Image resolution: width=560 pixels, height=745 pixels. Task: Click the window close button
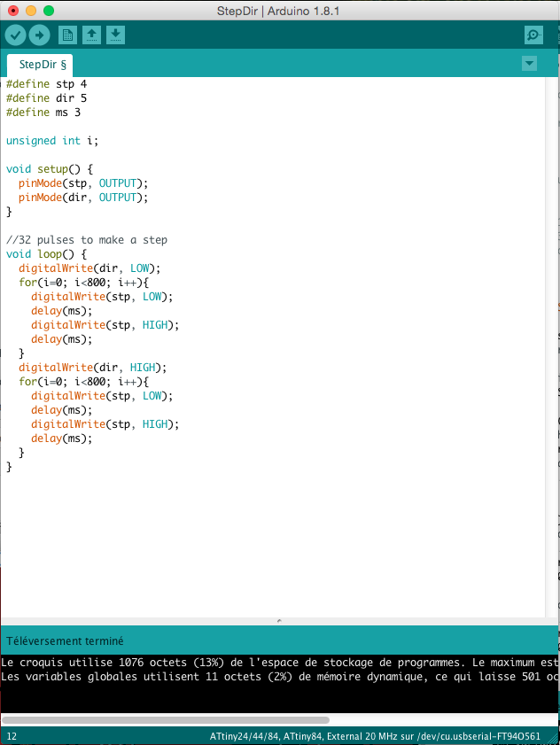tap(13, 11)
